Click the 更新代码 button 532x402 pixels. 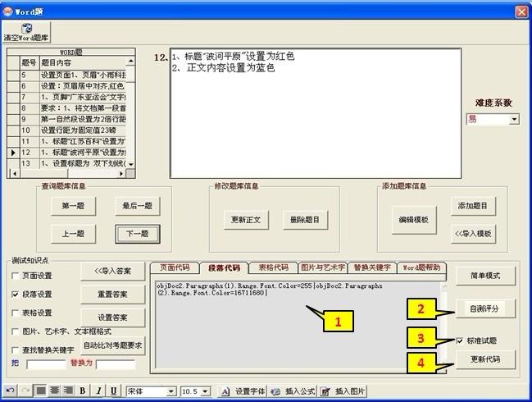pyautogui.click(x=485, y=359)
